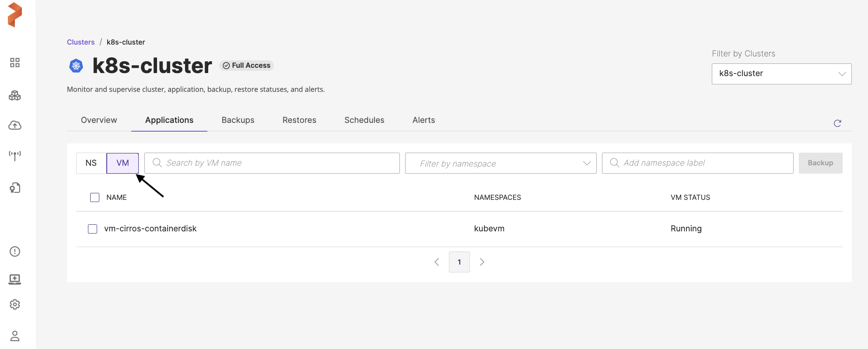
Task: Click the Portworx logo in sidebar
Action: (15, 15)
